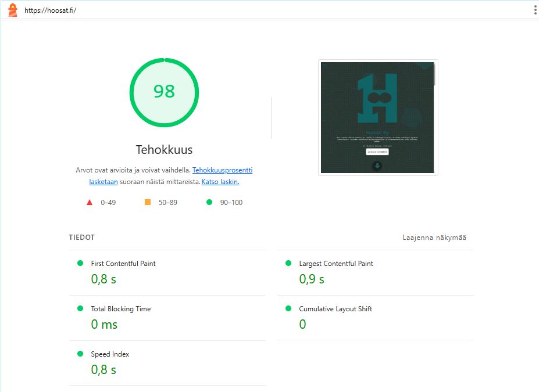The image size is (539, 392).
Task: Click the 98 performance score gauge
Action: pos(164,92)
